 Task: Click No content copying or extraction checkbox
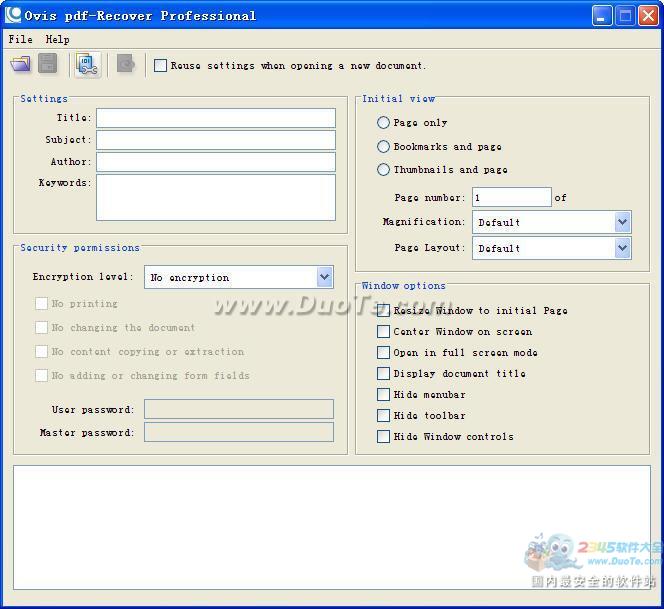41,352
